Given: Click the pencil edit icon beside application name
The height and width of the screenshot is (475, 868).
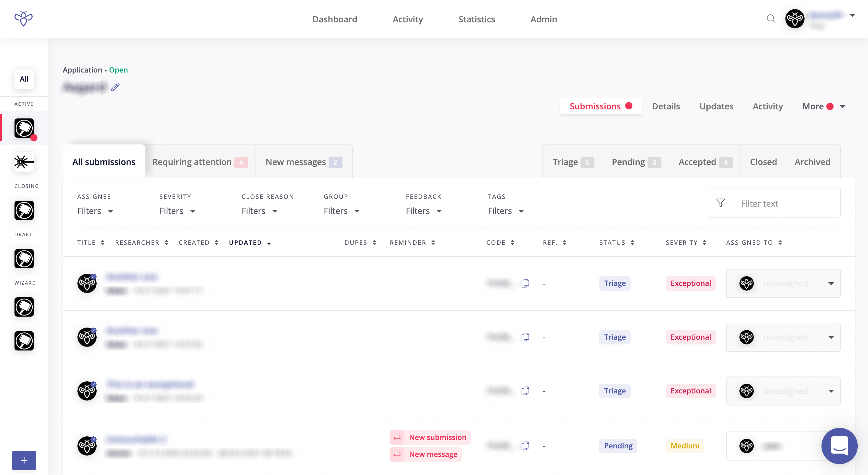Looking at the screenshot, I should point(115,87).
